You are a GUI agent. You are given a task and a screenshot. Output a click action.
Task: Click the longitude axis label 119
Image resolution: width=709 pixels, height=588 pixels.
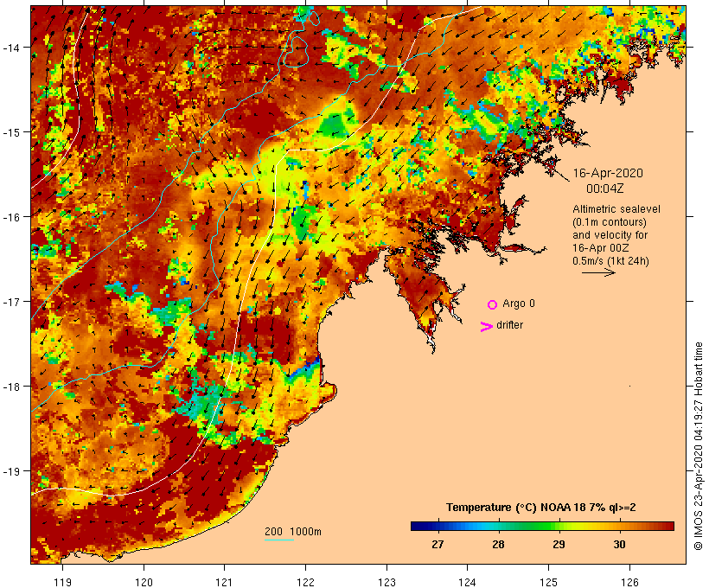(62, 582)
